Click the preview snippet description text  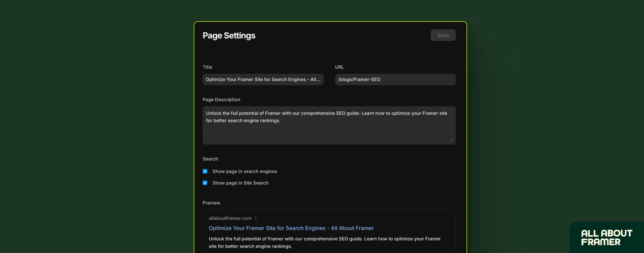[x=324, y=243]
